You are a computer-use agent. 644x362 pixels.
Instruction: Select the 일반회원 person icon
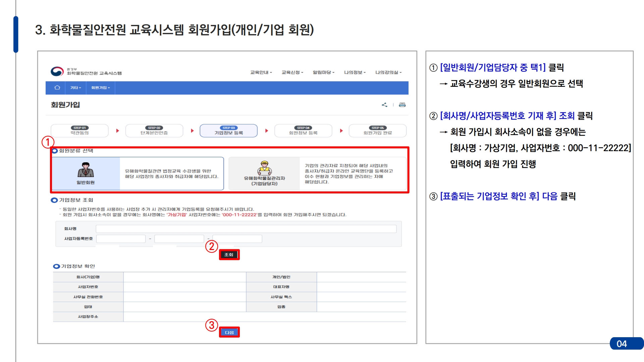coord(86,170)
